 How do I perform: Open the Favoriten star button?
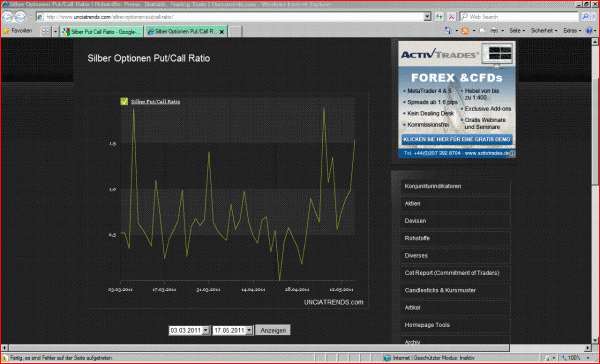17,31
